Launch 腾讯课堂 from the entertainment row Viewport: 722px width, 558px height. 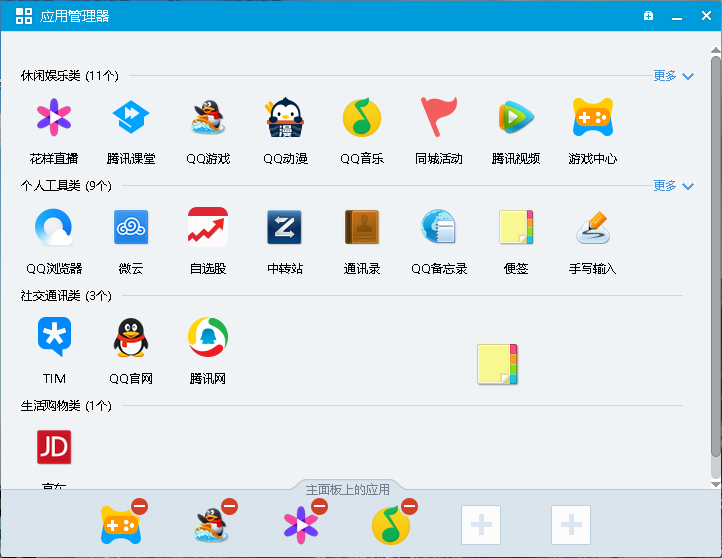point(131,118)
